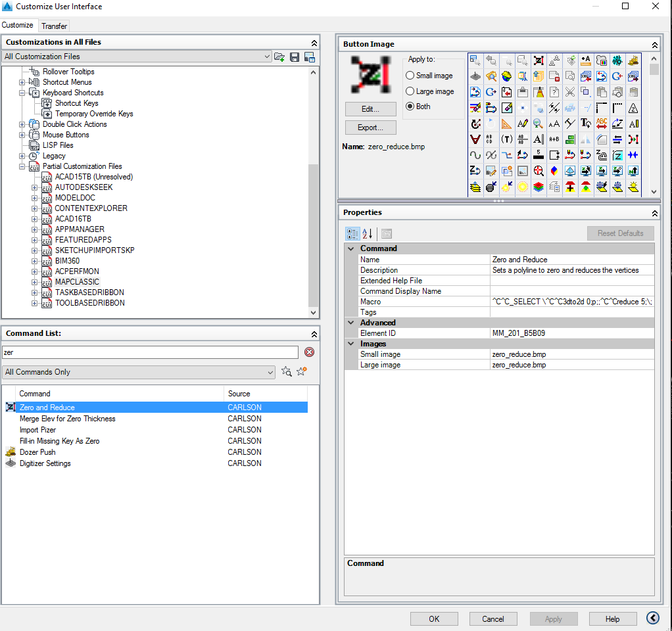The width and height of the screenshot is (672, 631).
Task: Select the Alphabetical sort icon in Properties
Action: pyautogui.click(x=366, y=233)
